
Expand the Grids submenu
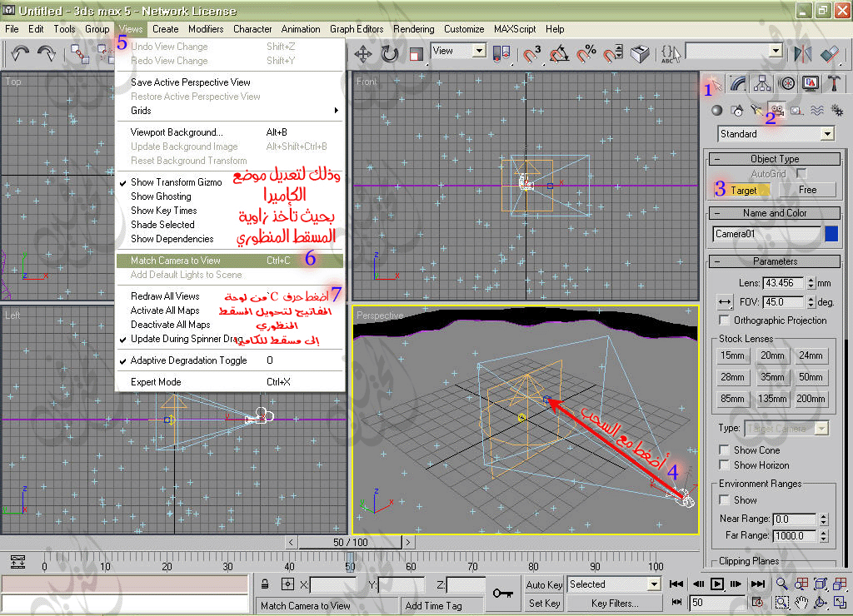(x=230, y=111)
